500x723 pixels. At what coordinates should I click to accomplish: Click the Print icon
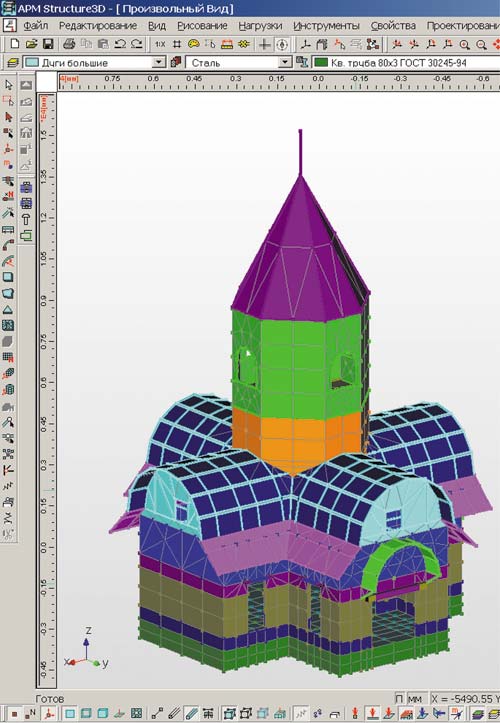[x=69, y=44]
